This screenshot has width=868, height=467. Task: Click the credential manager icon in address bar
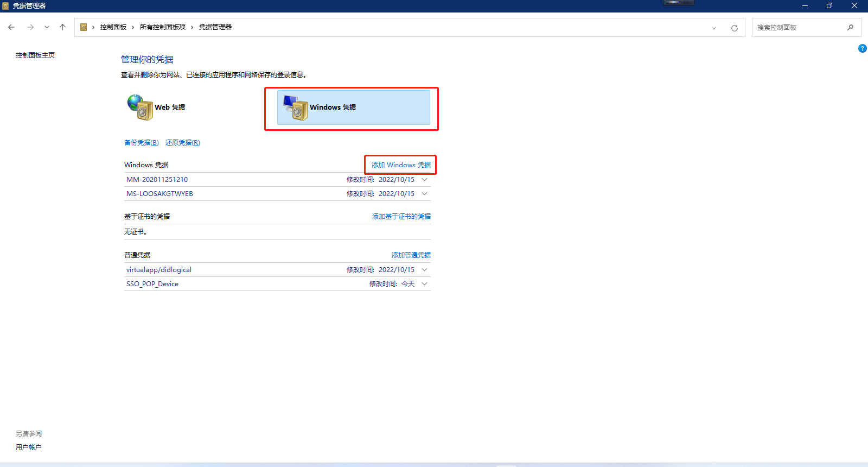click(84, 27)
